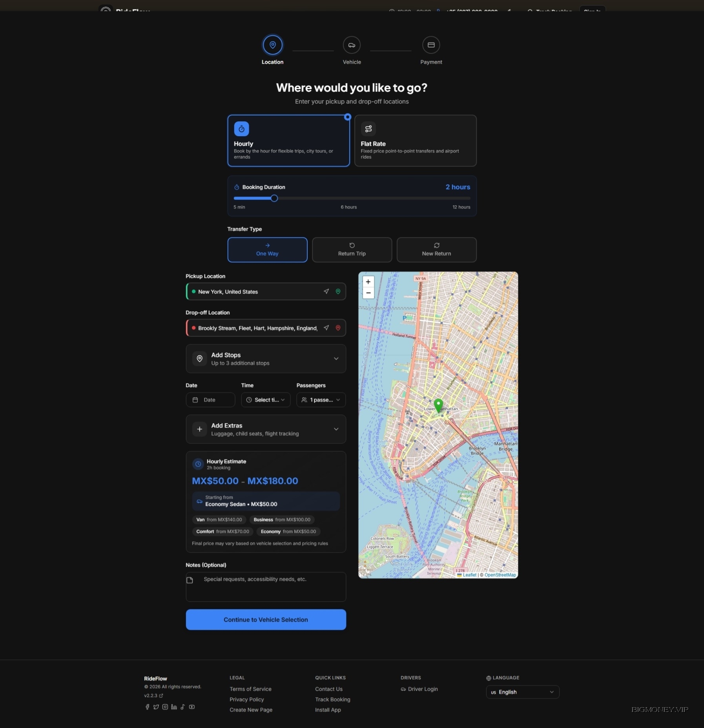This screenshot has width=704, height=728.
Task: Click the red drop-off map pin icon
Action: 338,328
